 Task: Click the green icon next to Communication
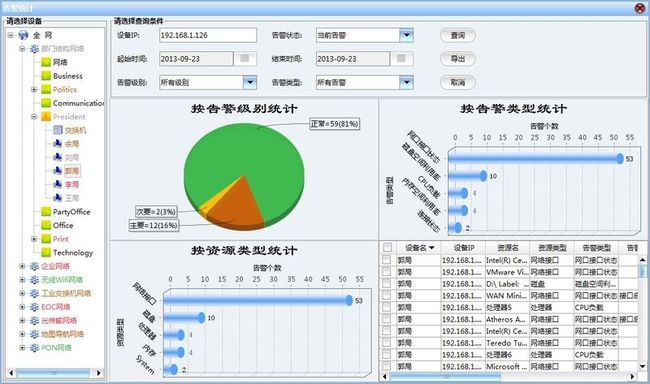(x=46, y=103)
